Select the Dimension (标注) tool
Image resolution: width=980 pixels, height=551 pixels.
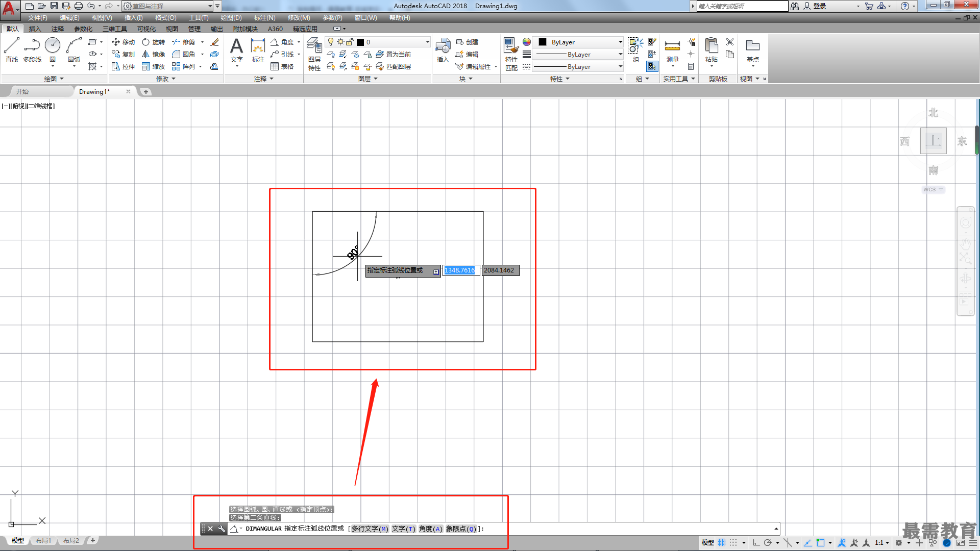(x=258, y=50)
